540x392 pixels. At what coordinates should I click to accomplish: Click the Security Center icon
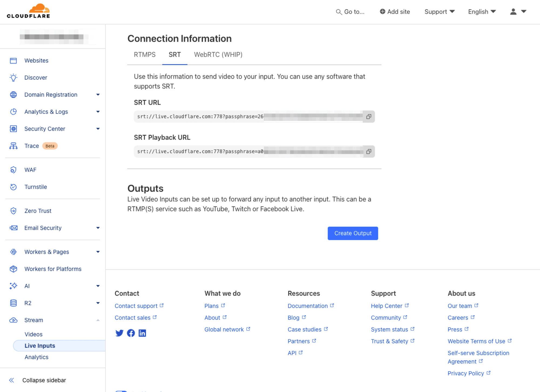tap(13, 129)
